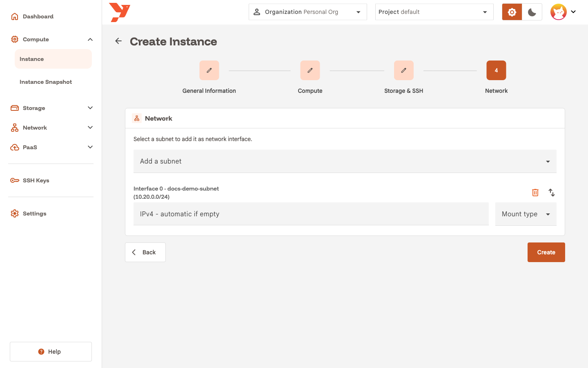Switch to light theme with the sun icon
Screen dimensions: 588x368
[512, 12]
